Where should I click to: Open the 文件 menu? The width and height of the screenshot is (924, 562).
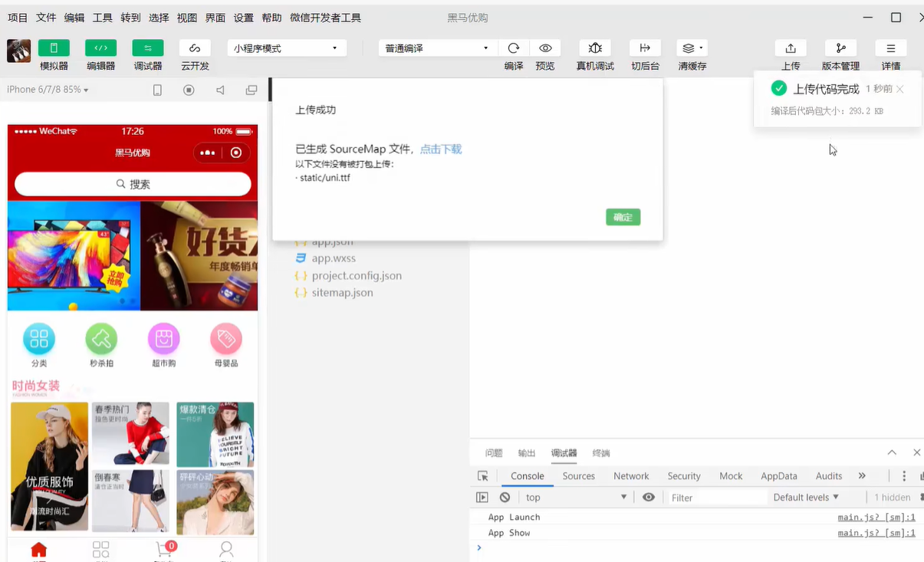coord(46,18)
